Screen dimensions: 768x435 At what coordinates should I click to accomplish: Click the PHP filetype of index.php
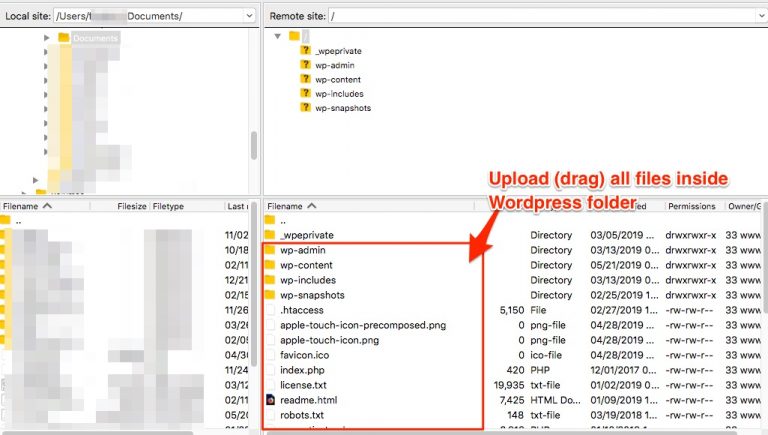click(x=540, y=370)
